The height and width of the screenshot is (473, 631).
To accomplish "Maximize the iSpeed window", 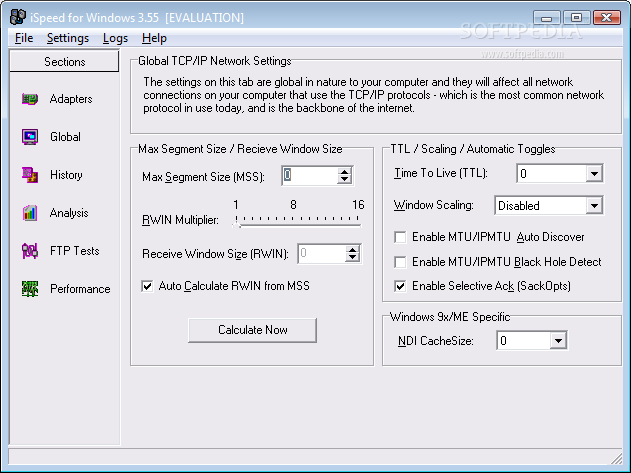I will 576,18.
